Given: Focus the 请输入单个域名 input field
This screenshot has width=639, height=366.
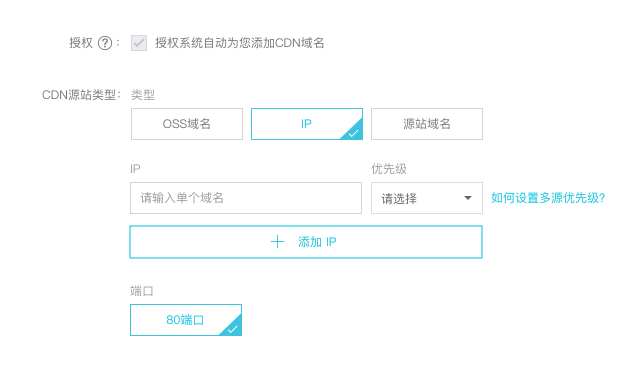Looking at the screenshot, I should 246,198.
